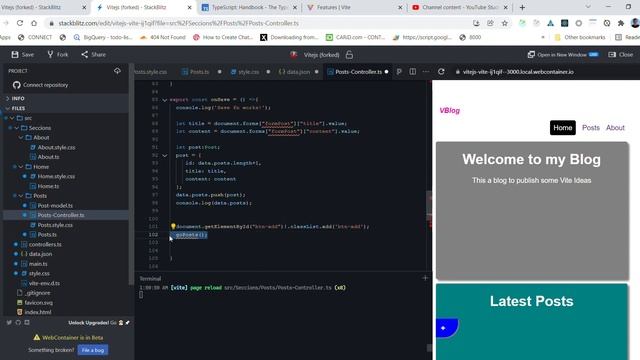640x360 pixels.
Task: Switch to style.css editor tab
Action: coord(248,72)
